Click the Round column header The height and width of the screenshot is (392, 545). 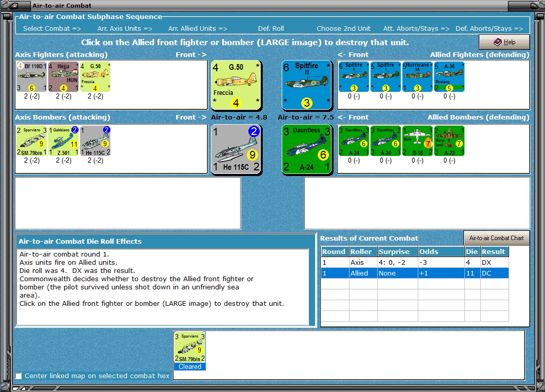335,251
